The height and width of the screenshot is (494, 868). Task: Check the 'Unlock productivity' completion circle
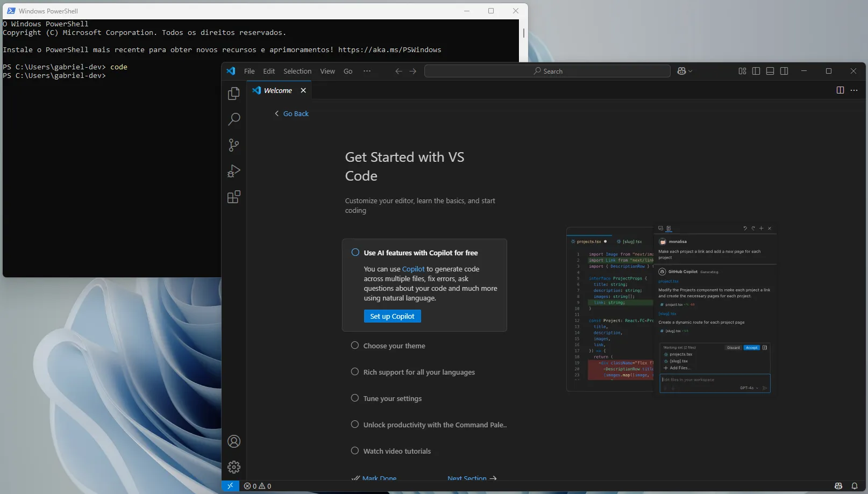click(355, 424)
